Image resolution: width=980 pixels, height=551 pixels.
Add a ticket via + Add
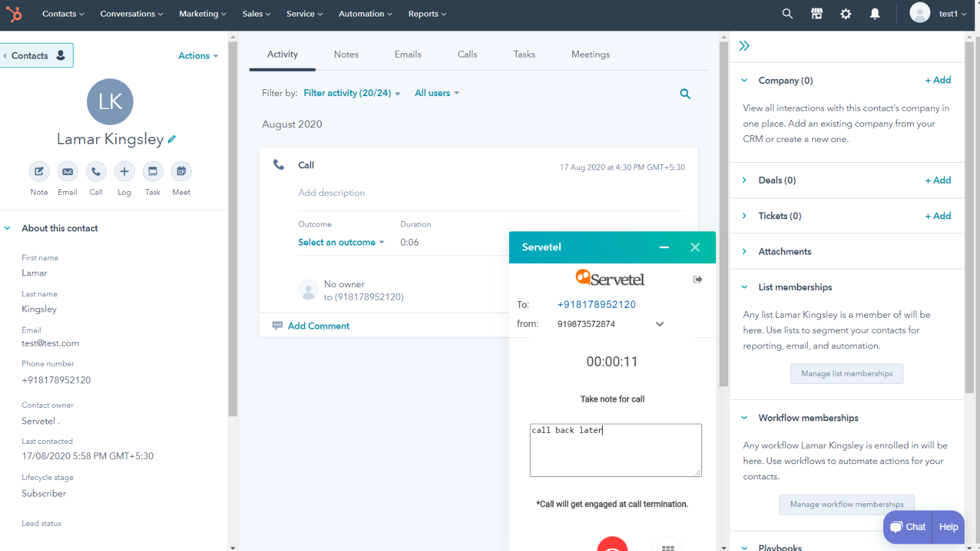(938, 216)
